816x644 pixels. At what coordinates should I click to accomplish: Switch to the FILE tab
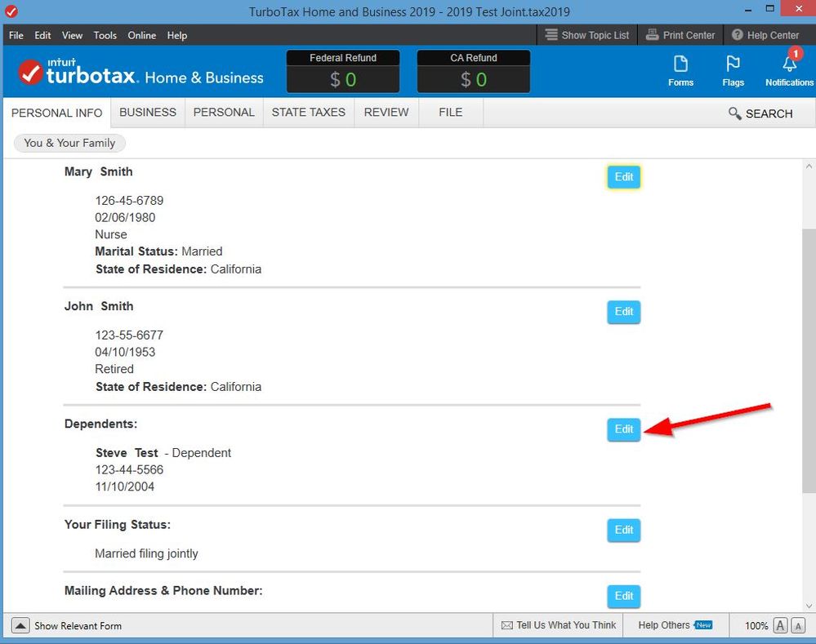point(451,113)
